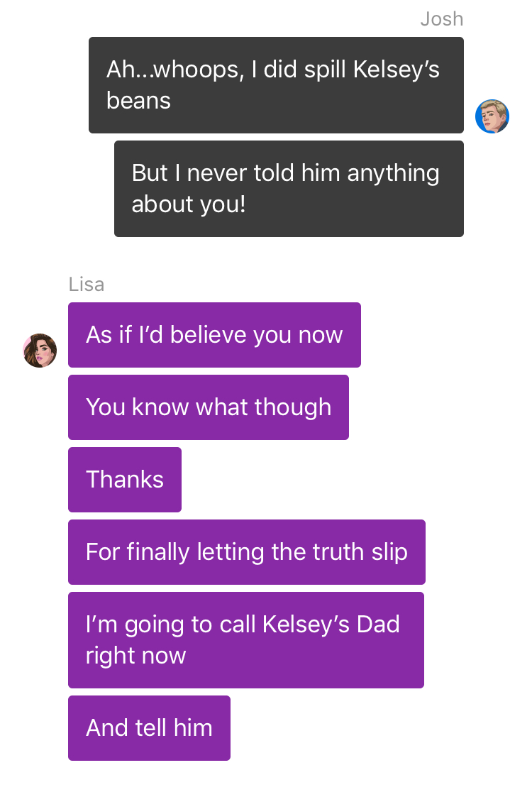The width and height of the screenshot is (532, 792).
Task: Click the word 'beans' in Josh's message
Action: pos(138,101)
